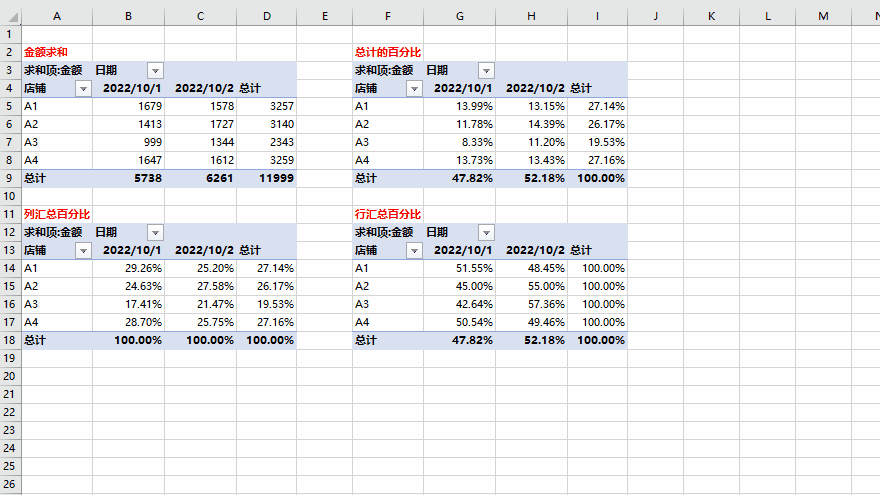The height and width of the screenshot is (495, 880).
Task: Open 日期 filter dropdown in cell G3
Action: click(x=486, y=71)
